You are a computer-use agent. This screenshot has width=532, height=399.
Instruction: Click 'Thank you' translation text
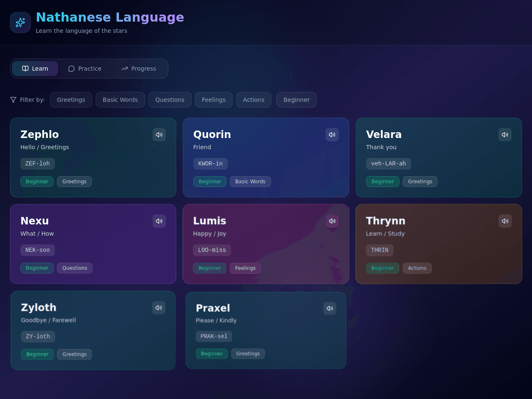(381, 147)
